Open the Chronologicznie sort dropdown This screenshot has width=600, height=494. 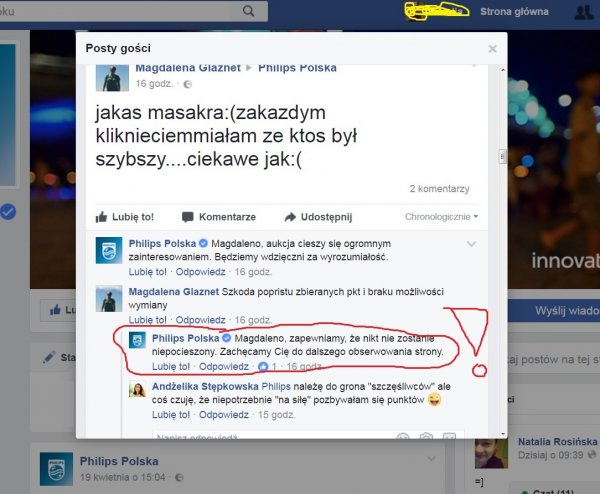click(442, 217)
